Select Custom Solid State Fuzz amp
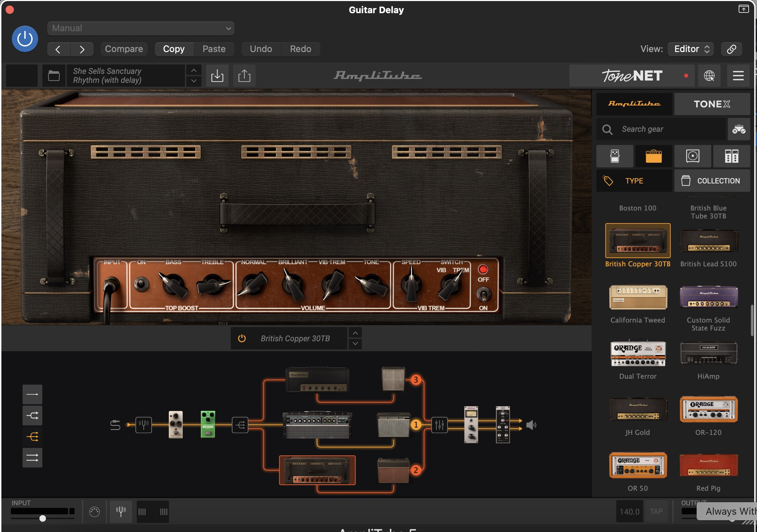 [x=708, y=297]
